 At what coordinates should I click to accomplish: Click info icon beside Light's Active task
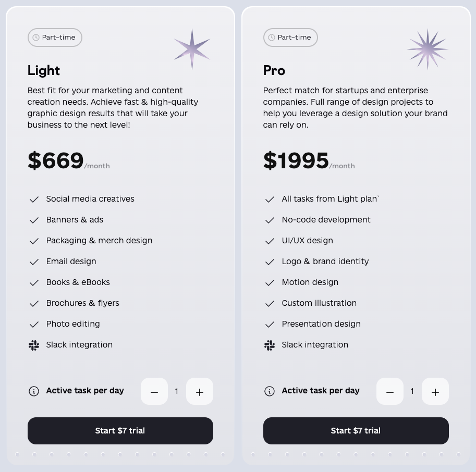click(x=34, y=391)
